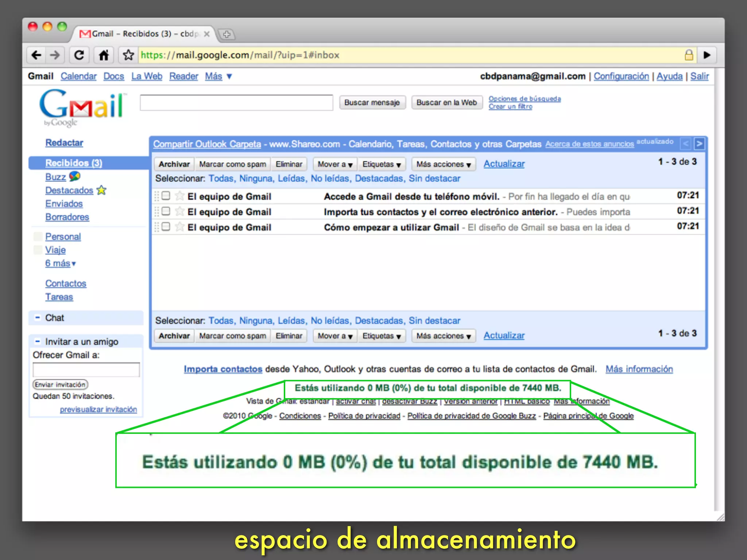The height and width of the screenshot is (560, 747).
Task: Click the top Eliminar button
Action: [x=289, y=164]
